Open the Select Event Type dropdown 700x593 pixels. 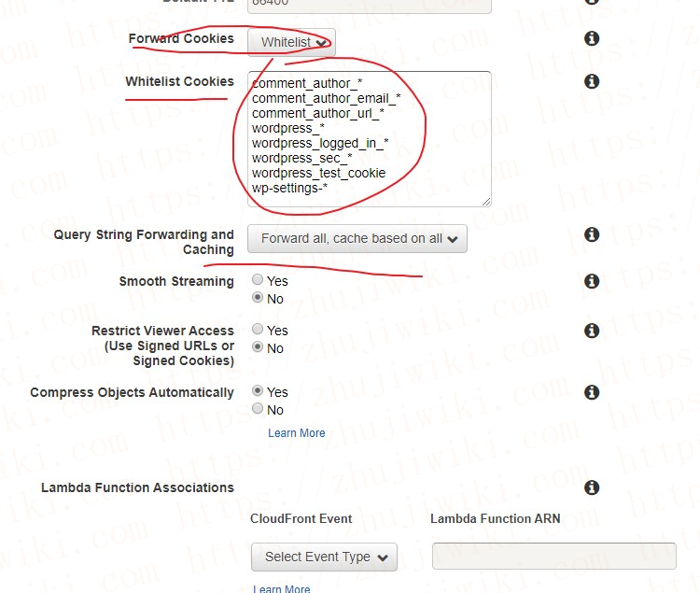click(324, 557)
